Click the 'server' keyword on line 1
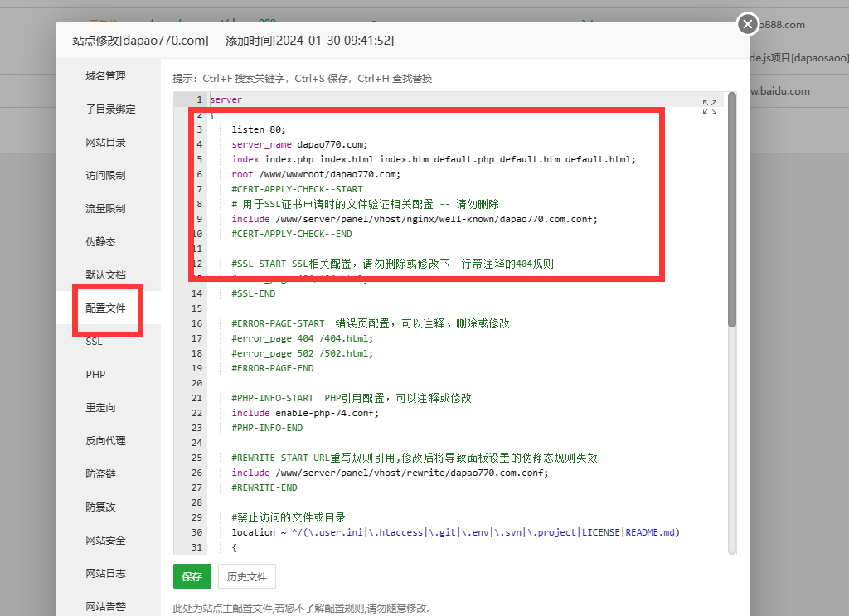 coord(226,99)
